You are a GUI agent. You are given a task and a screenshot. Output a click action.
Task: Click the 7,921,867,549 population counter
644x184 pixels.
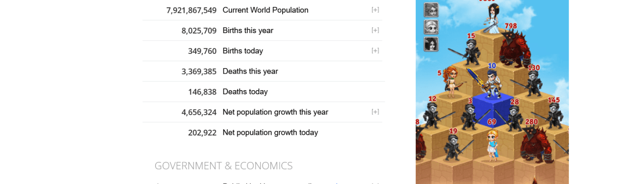[191, 10]
